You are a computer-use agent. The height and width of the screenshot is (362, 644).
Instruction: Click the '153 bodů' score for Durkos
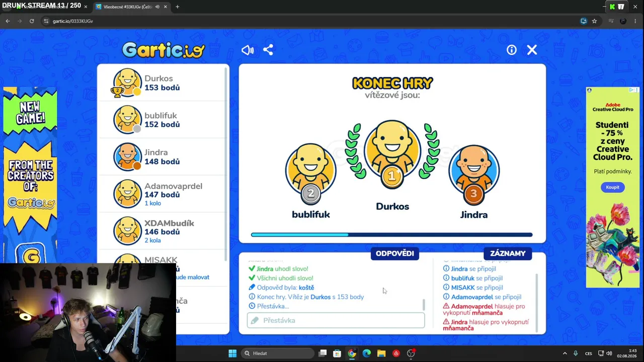[162, 87]
